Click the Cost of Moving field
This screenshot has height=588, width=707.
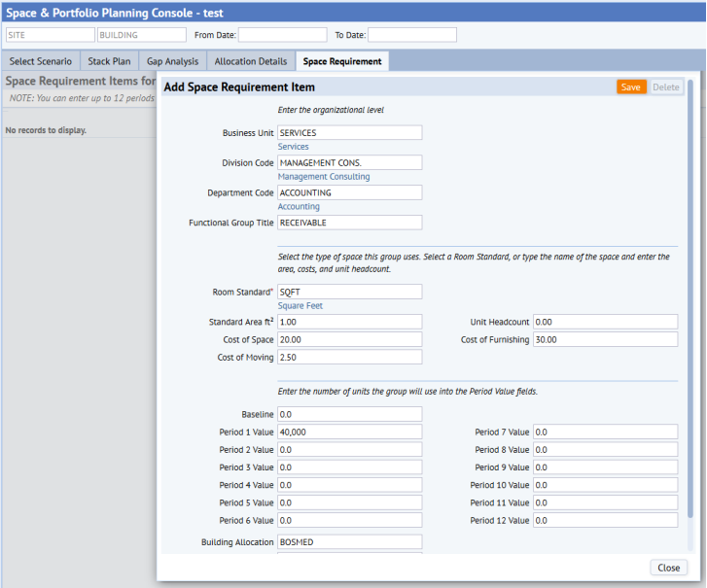click(349, 358)
